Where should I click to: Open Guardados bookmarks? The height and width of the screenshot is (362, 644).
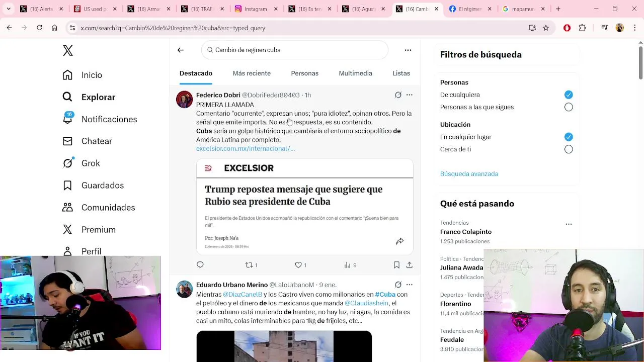point(93,186)
